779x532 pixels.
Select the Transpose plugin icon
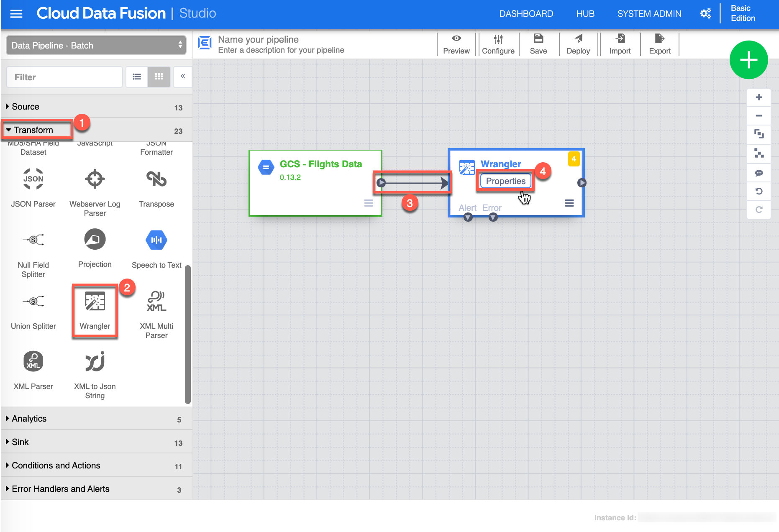(x=156, y=179)
